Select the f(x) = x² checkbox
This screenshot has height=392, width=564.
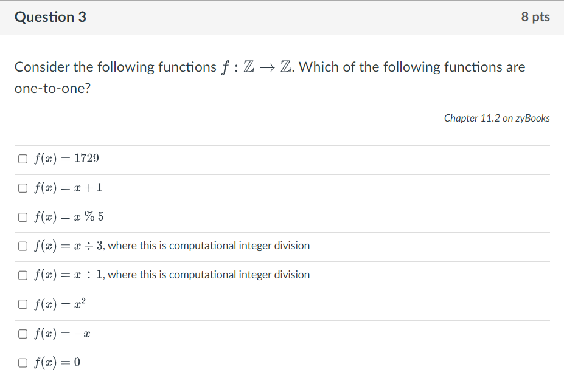[23, 304]
